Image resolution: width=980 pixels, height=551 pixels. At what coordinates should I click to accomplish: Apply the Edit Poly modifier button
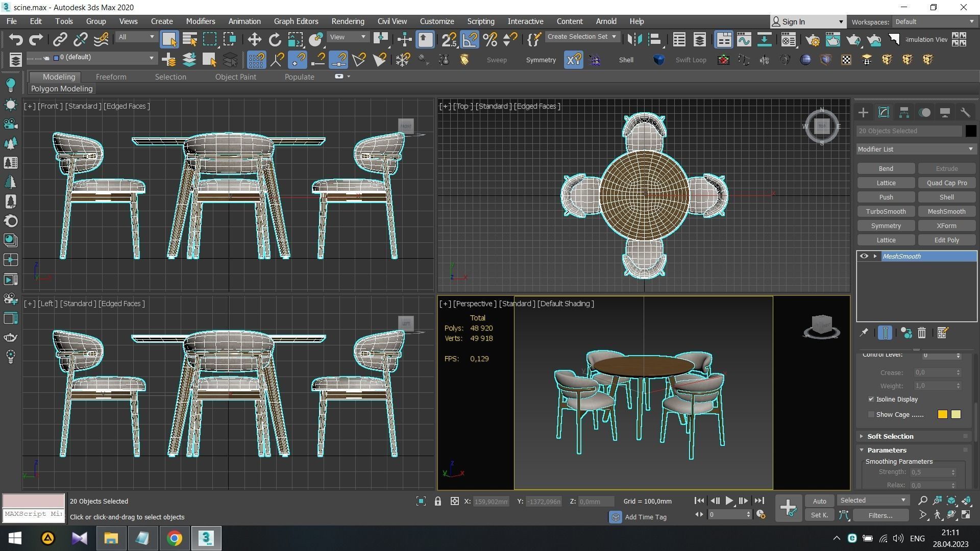tap(946, 240)
